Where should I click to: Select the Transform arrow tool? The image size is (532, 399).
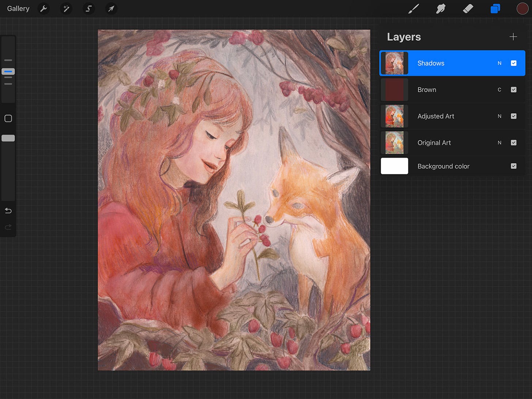pos(111,8)
